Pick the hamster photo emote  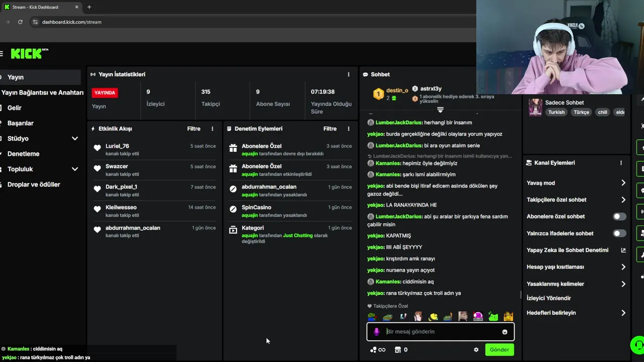[x=463, y=316]
